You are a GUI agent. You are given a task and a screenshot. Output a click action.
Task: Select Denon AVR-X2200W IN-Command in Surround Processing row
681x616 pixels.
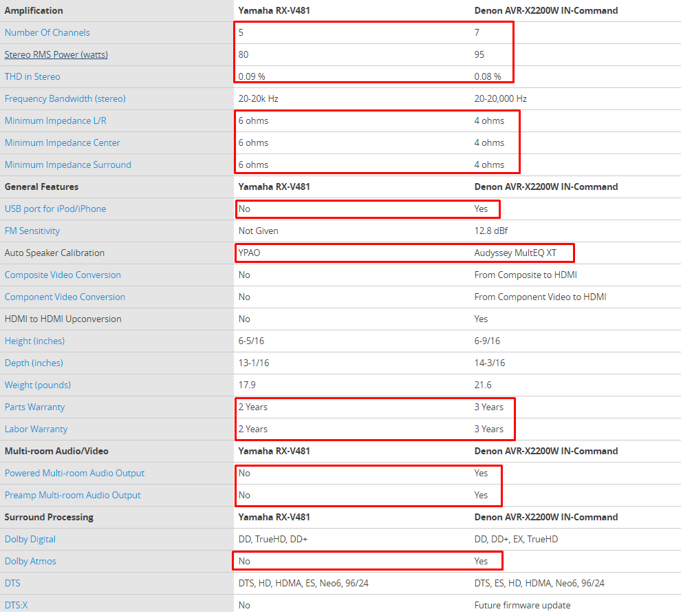pos(546,518)
